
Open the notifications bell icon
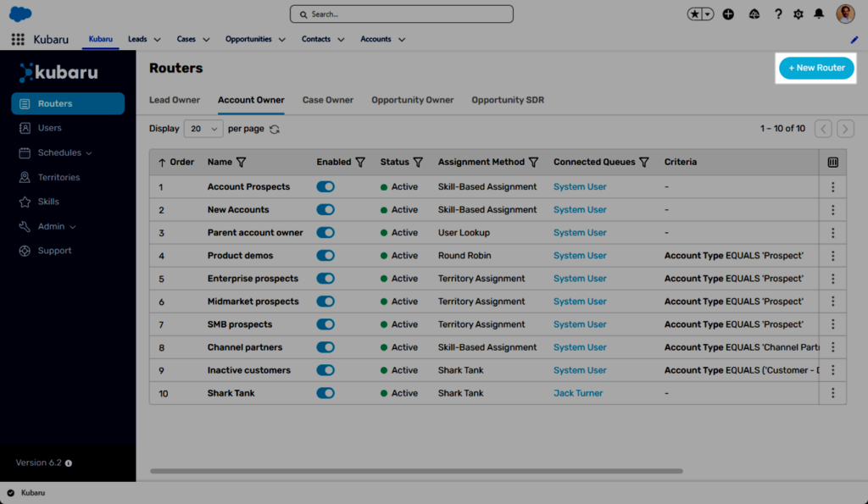pos(819,14)
